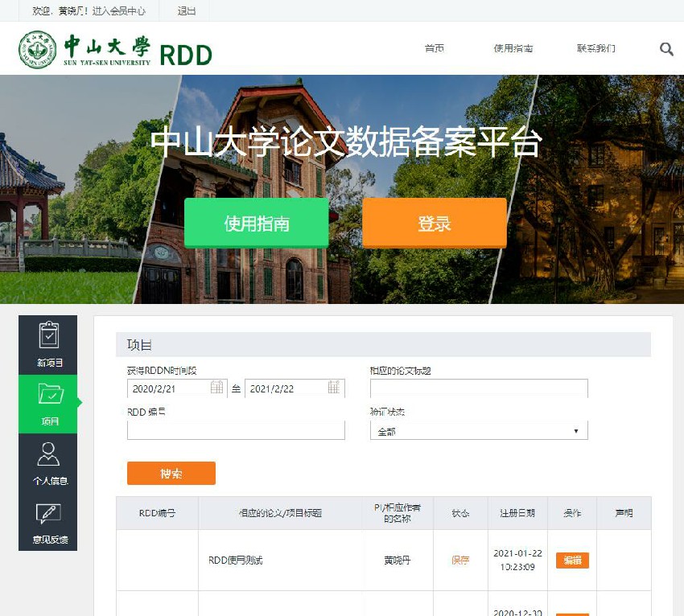Click the green 使用指南 banner button
The image size is (684, 616).
click(257, 224)
